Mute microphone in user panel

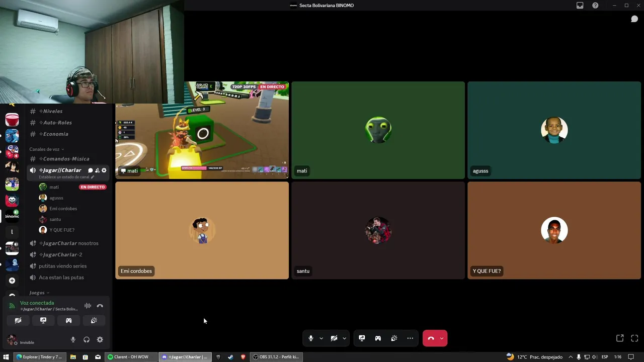(x=73, y=340)
